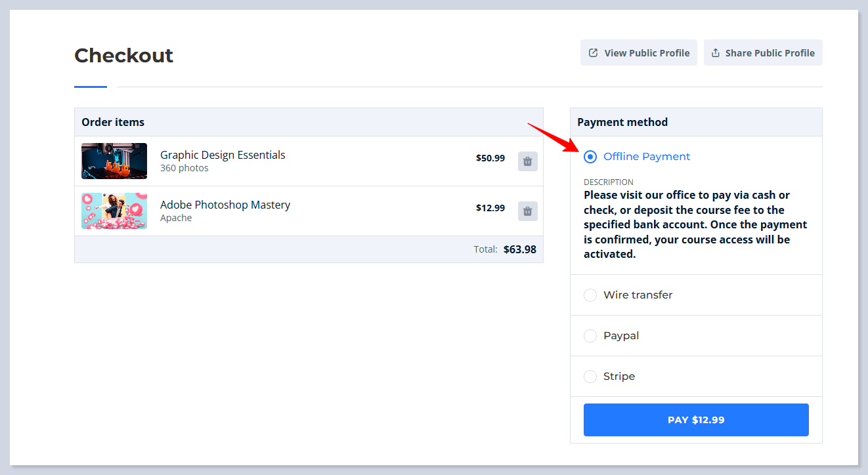Choose the Wire transfer radio button

point(590,295)
